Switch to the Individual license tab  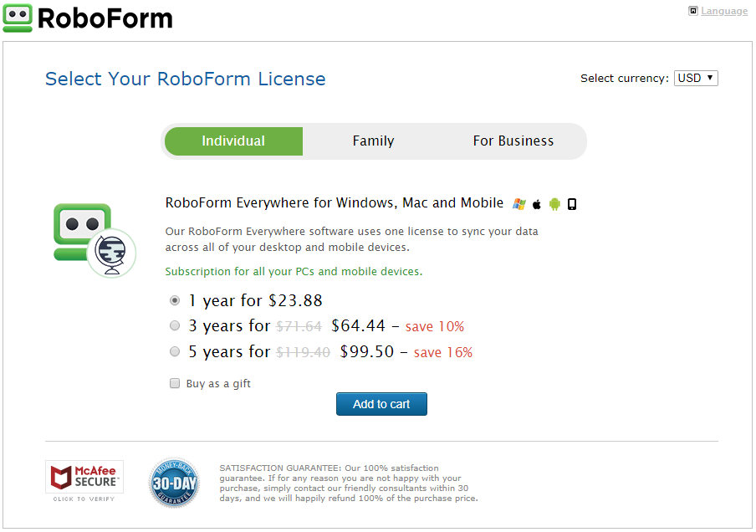[233, 141]
